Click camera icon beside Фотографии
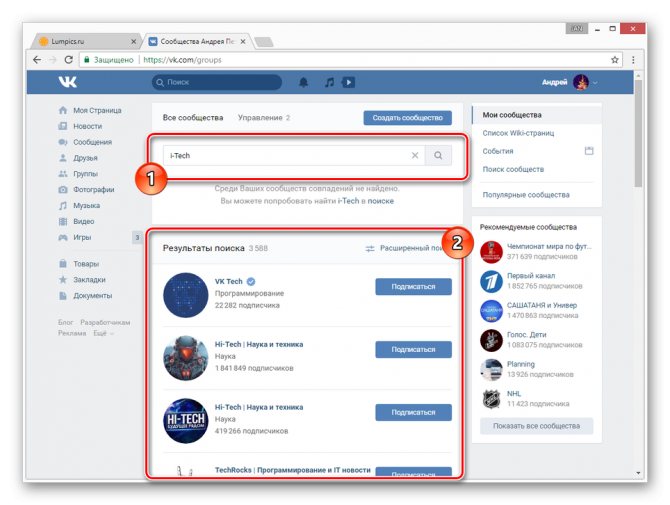Screen dimensions: 670x505 click(x=63, y=189)
